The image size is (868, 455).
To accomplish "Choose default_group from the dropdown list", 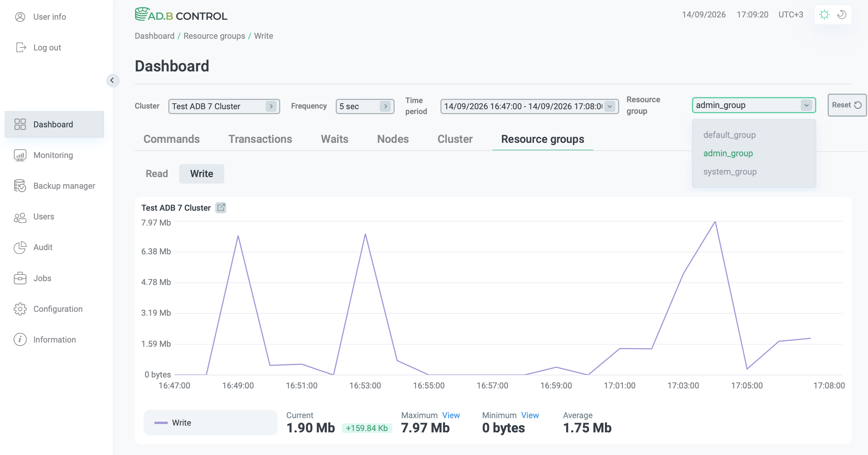I will (729, 135).
